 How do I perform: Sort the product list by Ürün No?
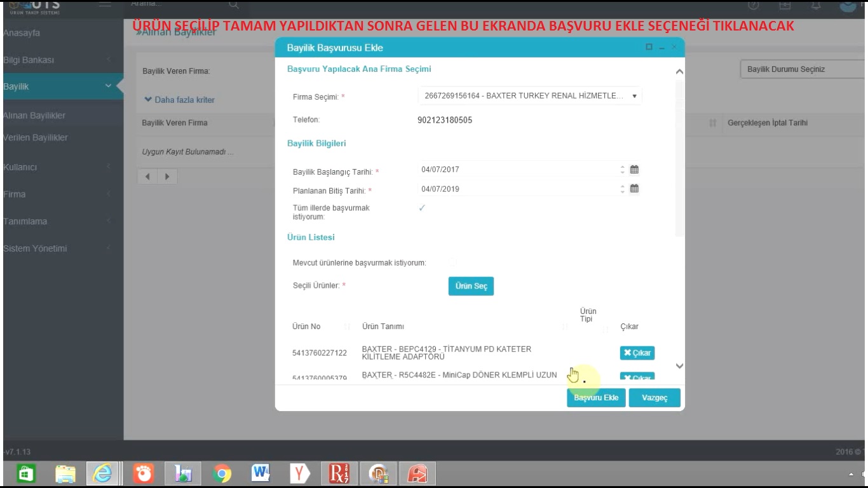tap(347, 327)
